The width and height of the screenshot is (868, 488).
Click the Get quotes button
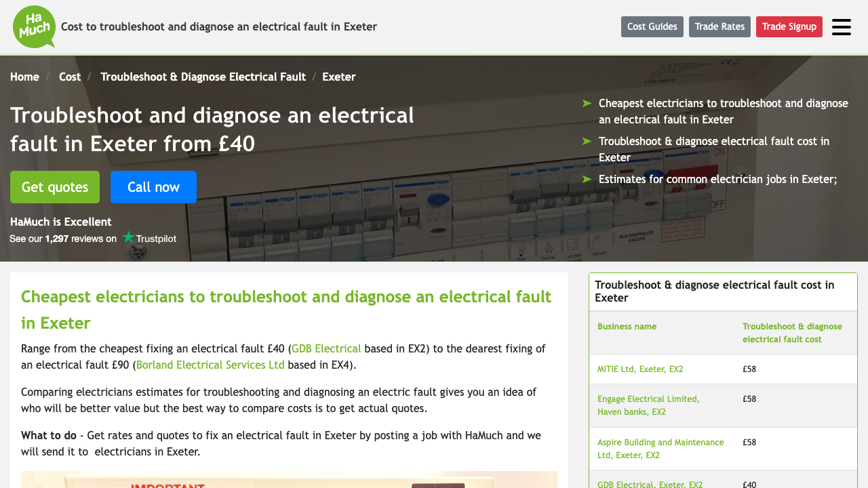click(54, 186)
